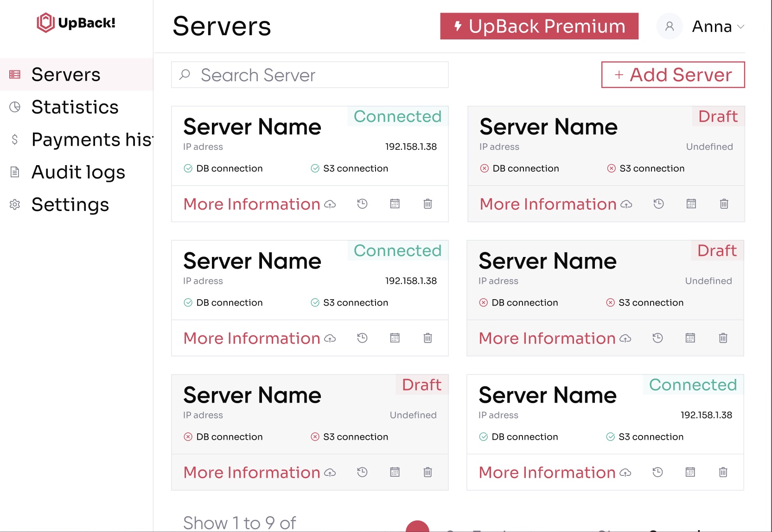Viewport: 772px width, 532px height.
Task: Expand the Anna user account dropdown
Action: pyautogui.click(x=740, y=27)
